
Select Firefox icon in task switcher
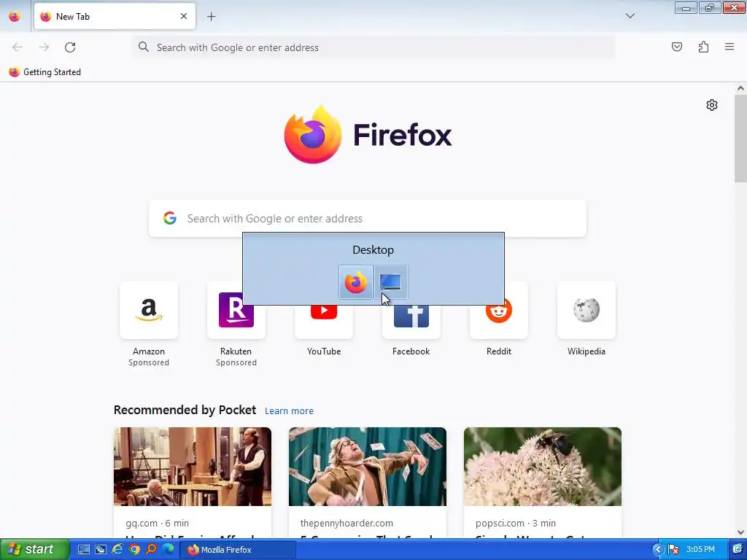pyautogui.click(x=356, y=282)
